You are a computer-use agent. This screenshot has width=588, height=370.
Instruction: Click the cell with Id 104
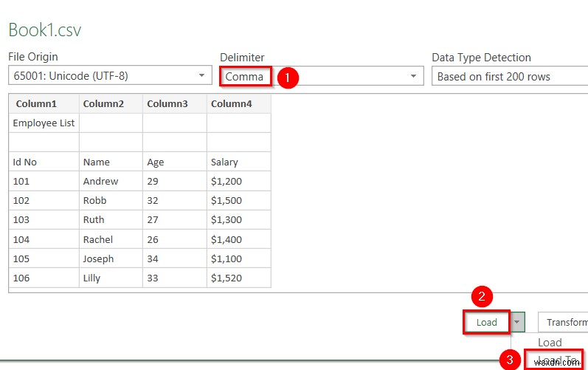tap(44, 239)
